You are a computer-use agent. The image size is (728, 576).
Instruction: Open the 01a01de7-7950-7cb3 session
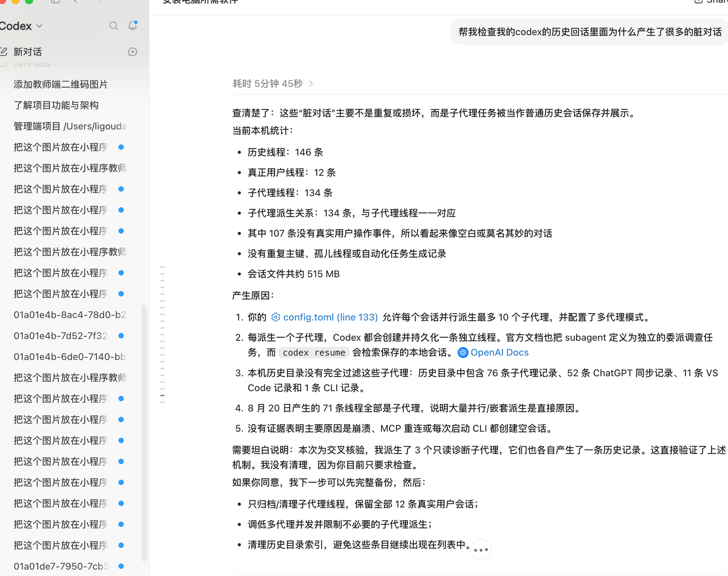coord(61,566)
